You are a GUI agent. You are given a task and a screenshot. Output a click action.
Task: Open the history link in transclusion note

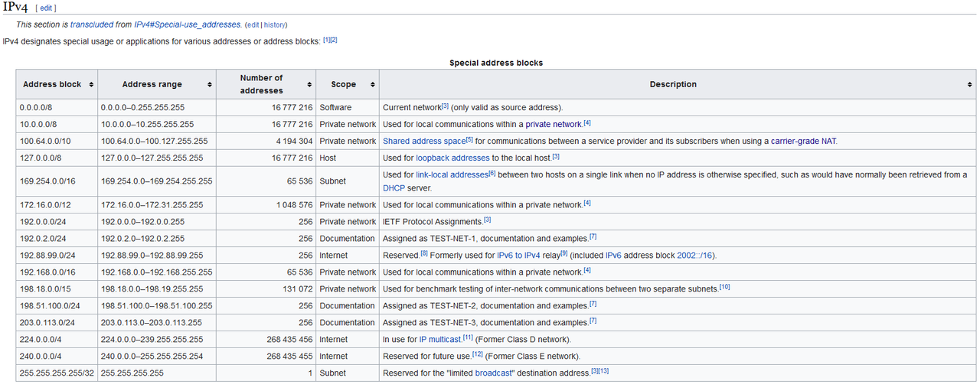(x=275, y=25)
